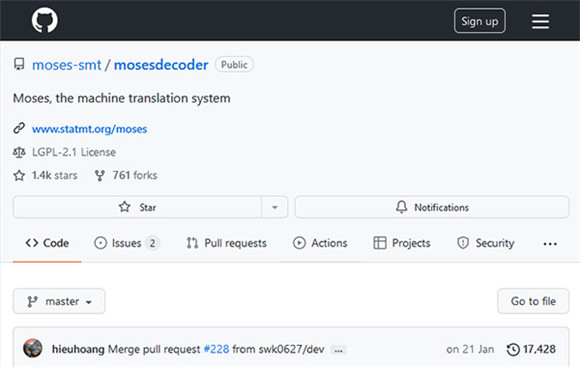Click the Sign up button
Viewport: 580px width, 367px height.
point(480,21)
